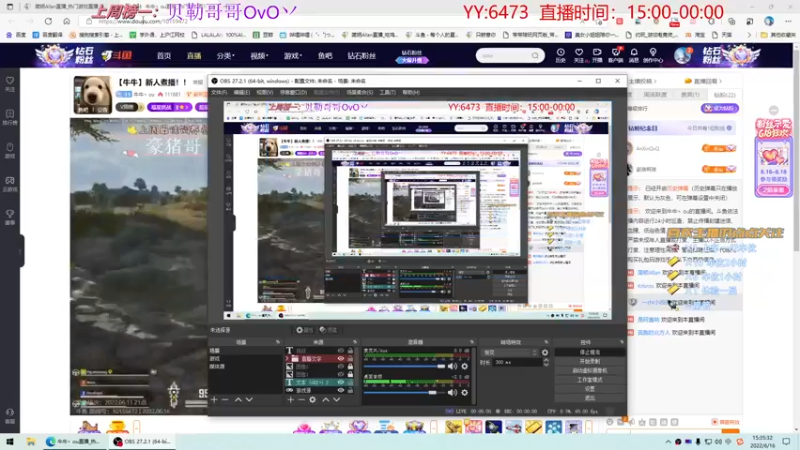Expand Douyu 游戏 navigation dropdown

(x=293, y=56)
